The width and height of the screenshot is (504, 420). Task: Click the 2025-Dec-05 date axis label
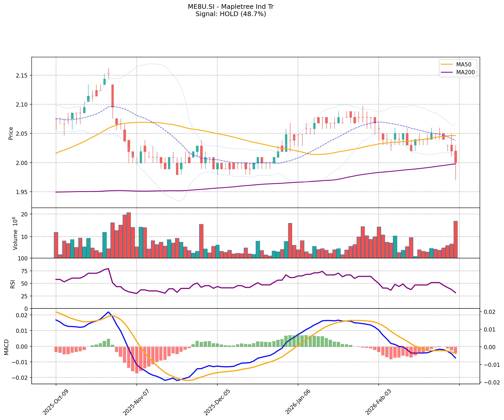[x=217, y=402]
